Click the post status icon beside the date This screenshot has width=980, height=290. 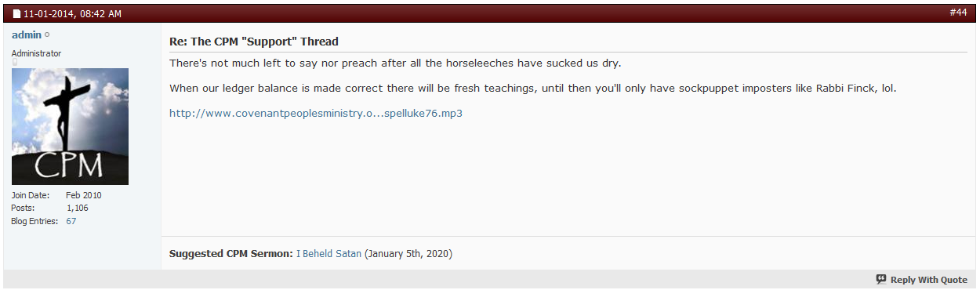point(16,14)
